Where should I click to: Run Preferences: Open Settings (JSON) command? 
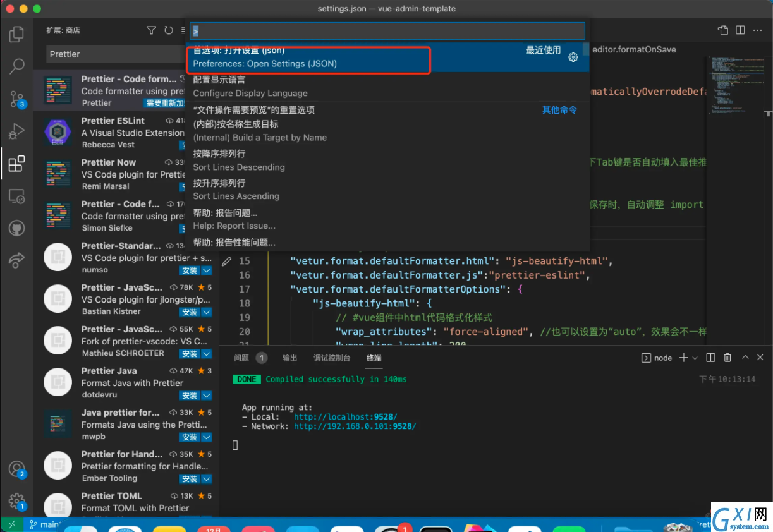387,57
